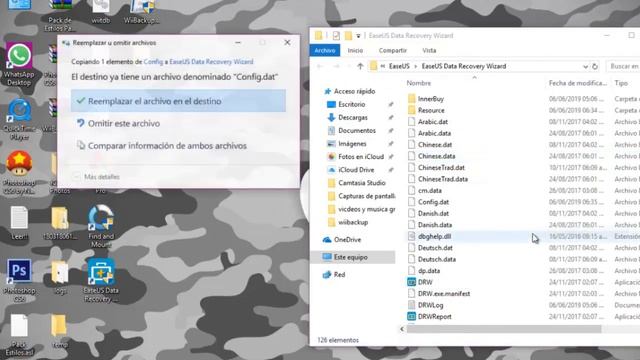Image resolution: width=640 pixels, height=360 pixels.
Task: Select the Leer text file on desktop
Action: (x=19, y=222)
